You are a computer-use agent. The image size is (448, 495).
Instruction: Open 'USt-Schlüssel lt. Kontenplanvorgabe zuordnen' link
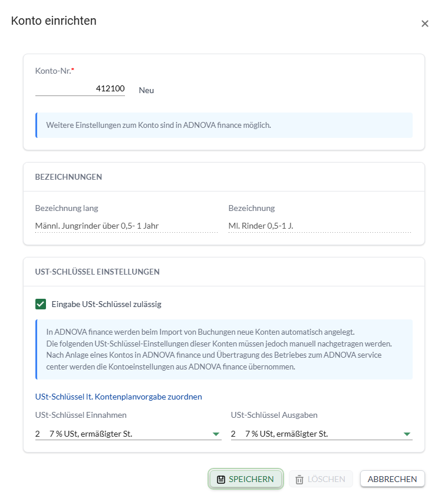[118, 397]
